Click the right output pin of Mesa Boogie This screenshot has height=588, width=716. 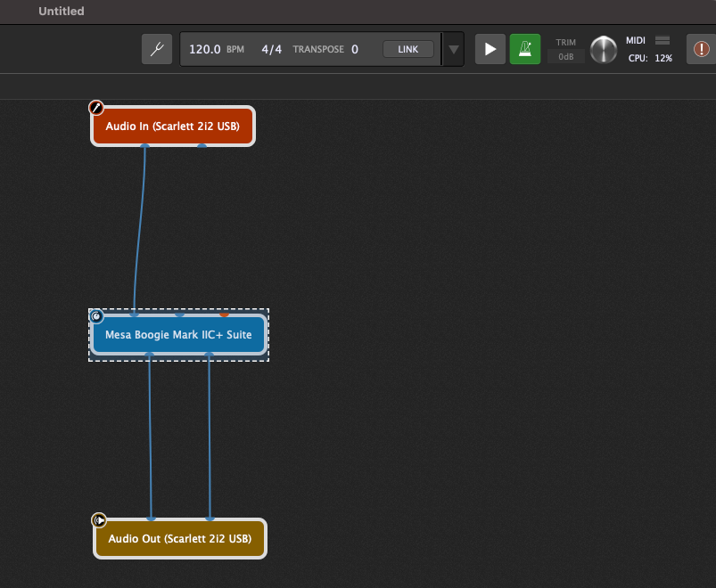pyautogui.click(x=210, y=355)
